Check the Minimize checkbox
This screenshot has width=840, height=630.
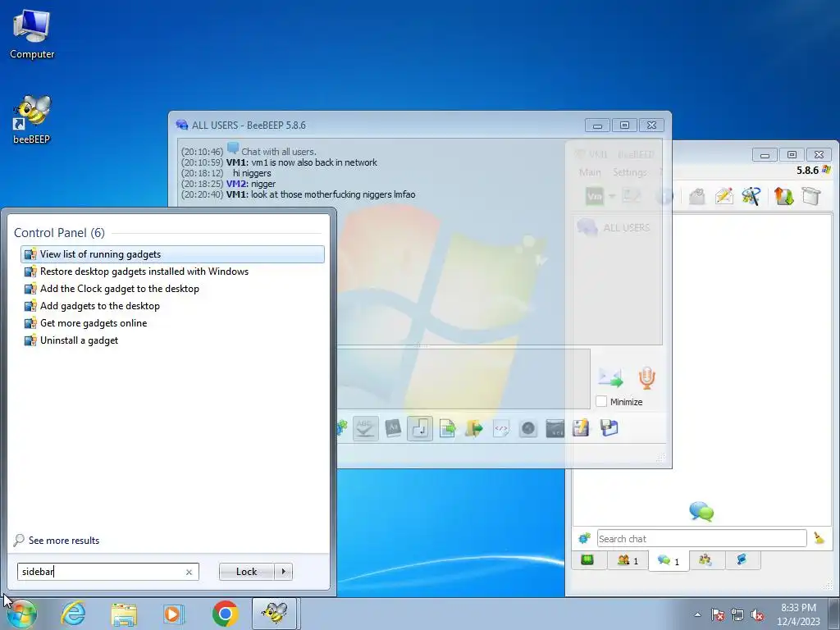click(x=601, y=401)
